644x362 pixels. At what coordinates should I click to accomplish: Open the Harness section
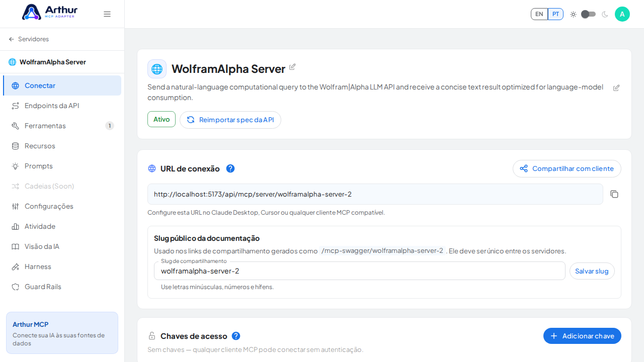click(x=62, y=266)
